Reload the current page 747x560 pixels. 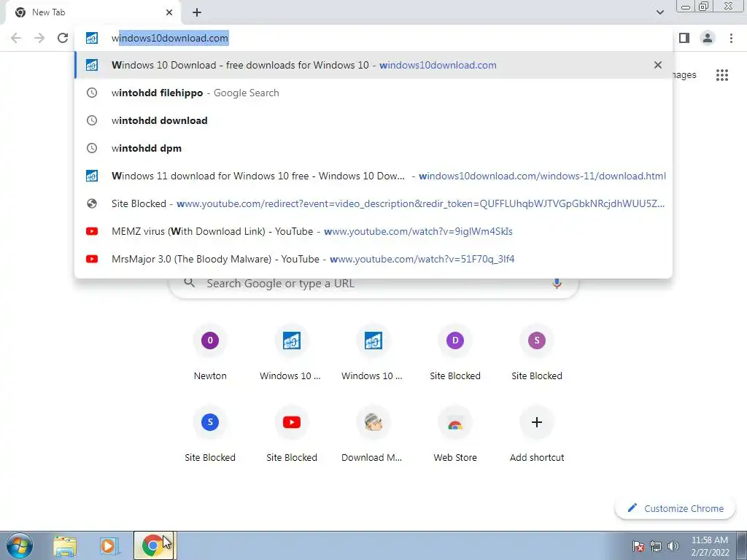pyautogui.click(x=63, y=38)
